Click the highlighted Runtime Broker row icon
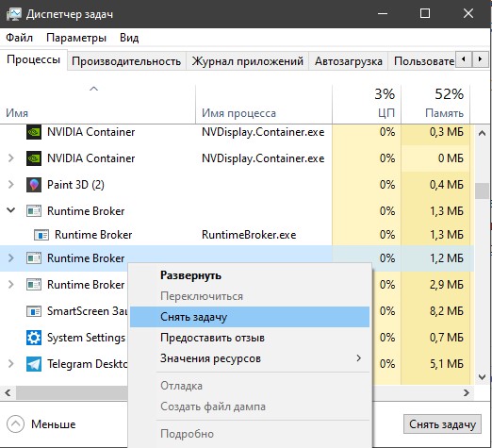The width and height of the screenshot is (492, 448). pos(34,258)
